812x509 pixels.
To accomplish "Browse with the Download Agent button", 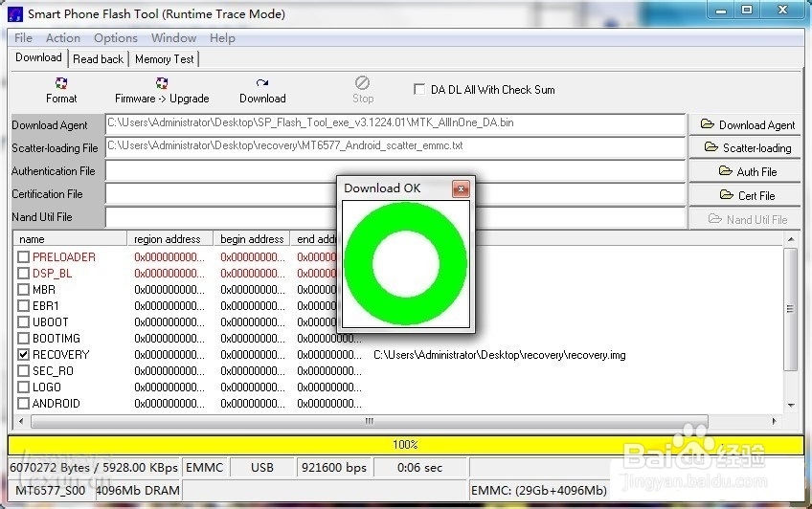I will point(745,124).
